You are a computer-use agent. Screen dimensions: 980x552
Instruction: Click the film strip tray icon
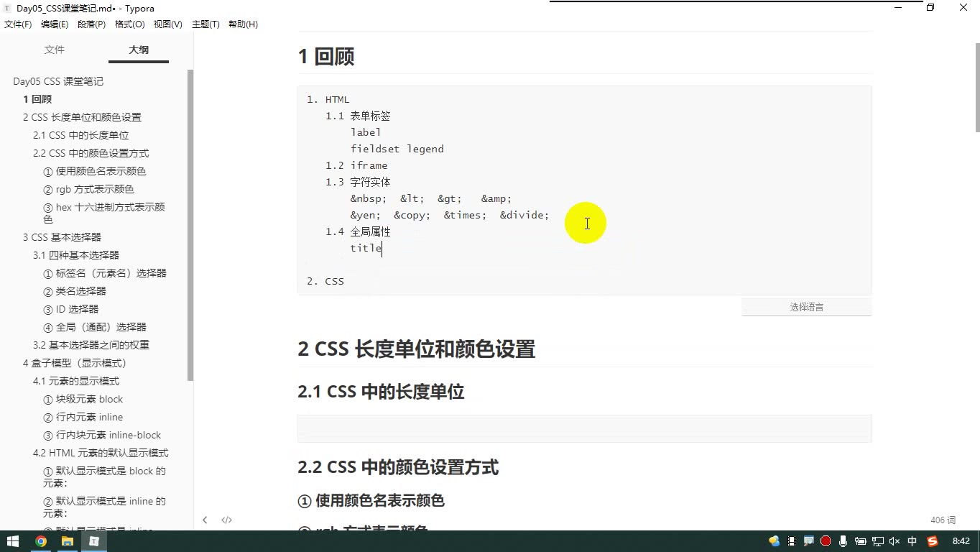[792, 541]
